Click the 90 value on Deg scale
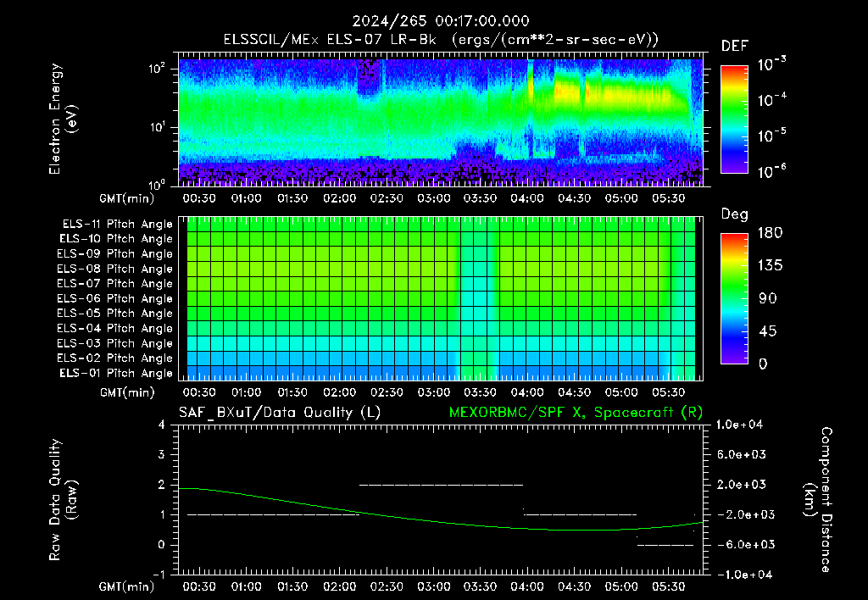This screenshot has height=600, width=868. (x=768, y=299)
